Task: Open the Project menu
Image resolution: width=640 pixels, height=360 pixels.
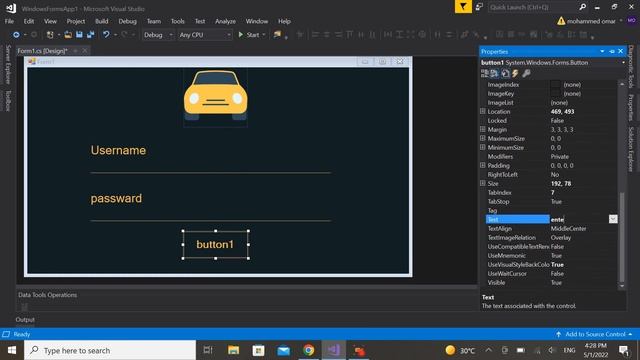Action: [76, 21]
